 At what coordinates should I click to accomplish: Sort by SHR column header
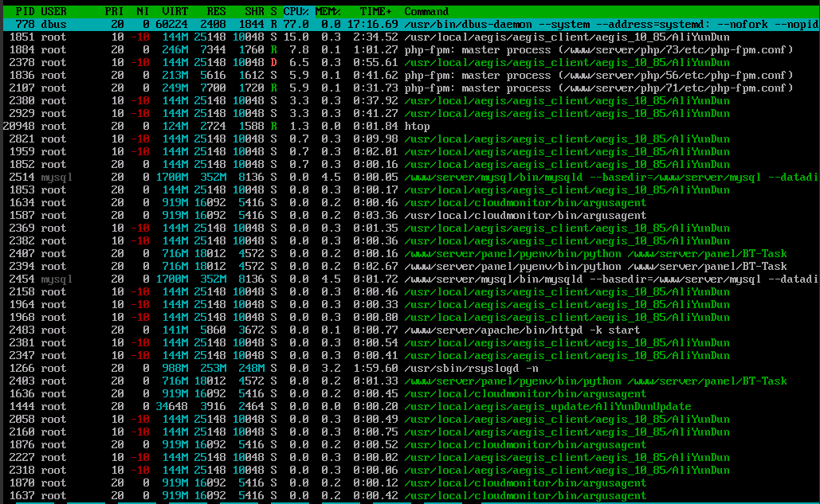253,12
